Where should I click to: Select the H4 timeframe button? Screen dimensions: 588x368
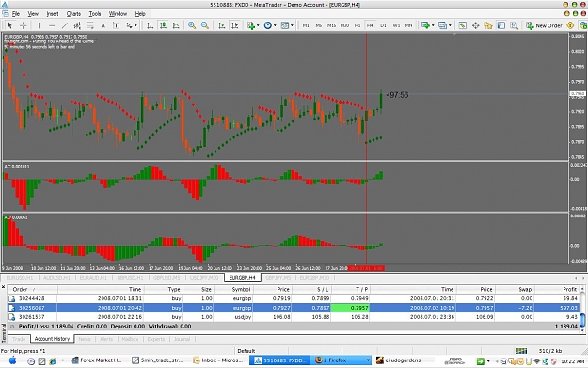370,25
